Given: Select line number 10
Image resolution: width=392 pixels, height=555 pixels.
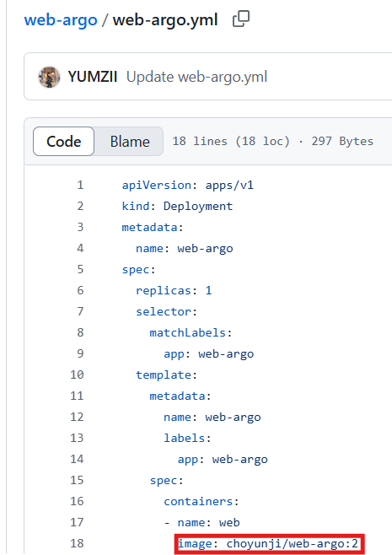Looking at the screenshot, I should tap(77, 374).
